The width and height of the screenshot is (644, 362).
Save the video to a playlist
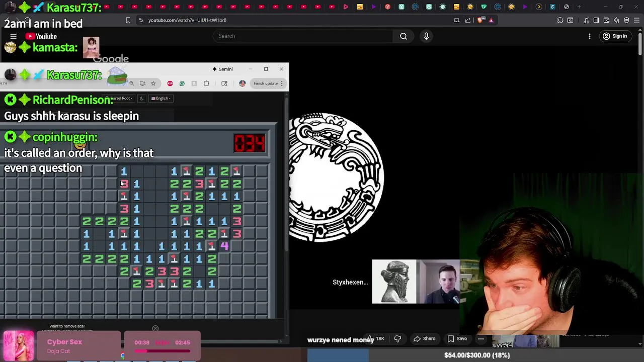[x=457, y=339]
